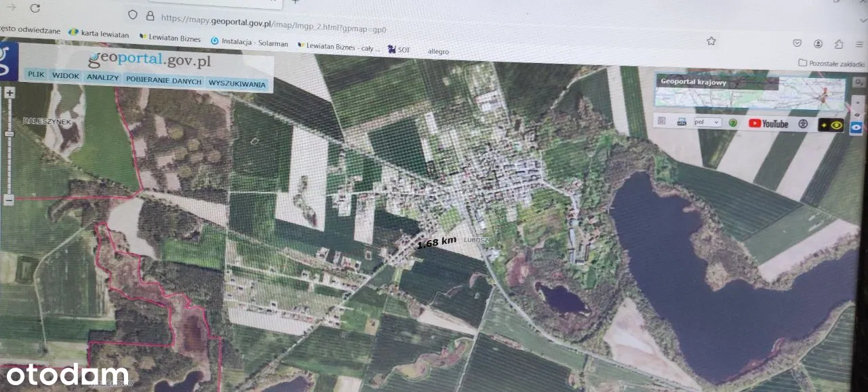Toggle the blue eye visibility button
Screen dimensions: 868x392
pyautogui.click(x=857, y=127)
